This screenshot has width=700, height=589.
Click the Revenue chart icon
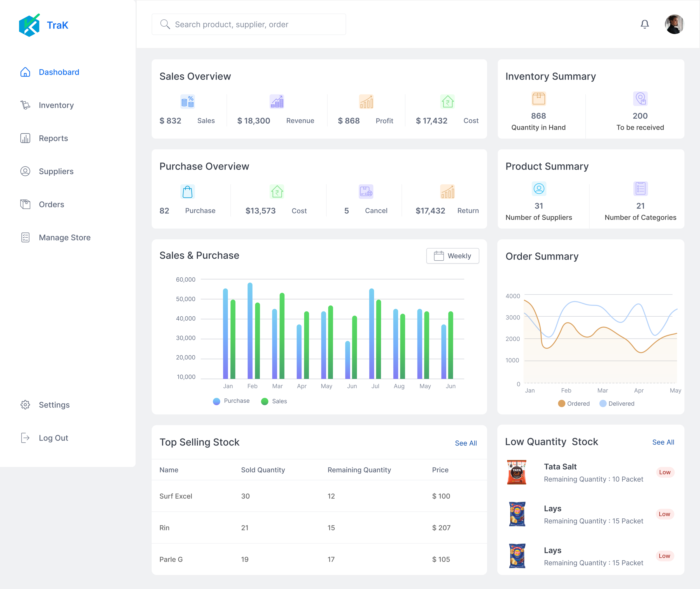point(277,101)
